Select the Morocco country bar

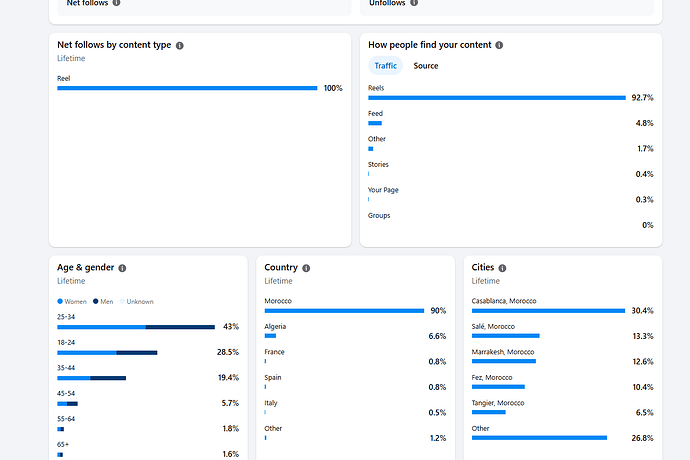tap(344, 311)
